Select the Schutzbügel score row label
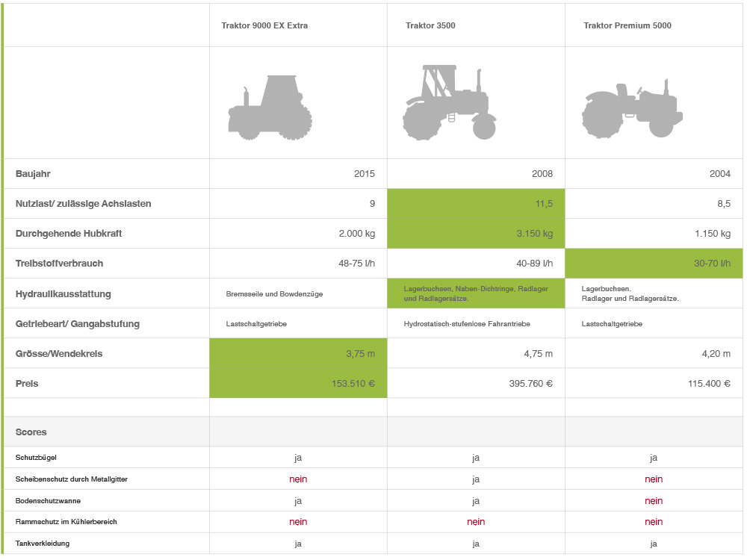Screen dimensions: 747x560 (x=36, y=457)
